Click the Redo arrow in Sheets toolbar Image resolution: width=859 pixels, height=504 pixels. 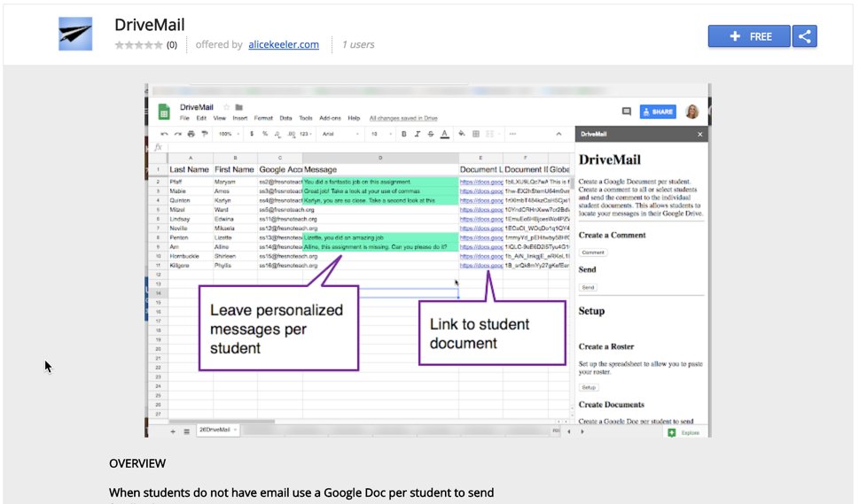point(177,134)
